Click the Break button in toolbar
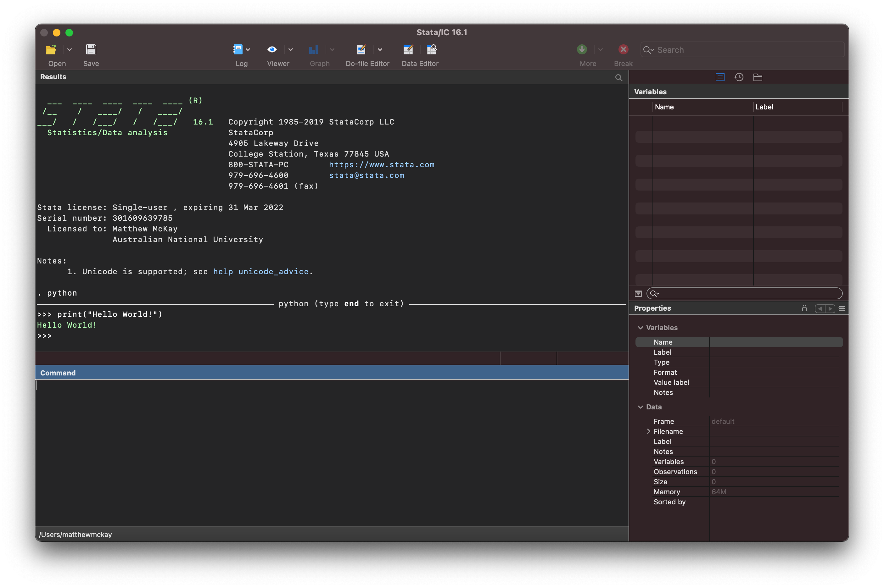884x588 pixels. tap(623, 50)
